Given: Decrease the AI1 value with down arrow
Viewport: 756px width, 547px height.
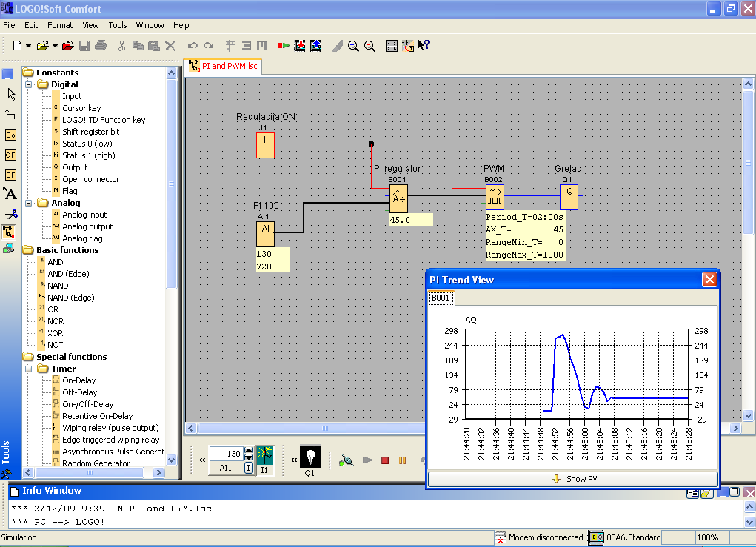Looking at the screenshot, I should 249,457.
